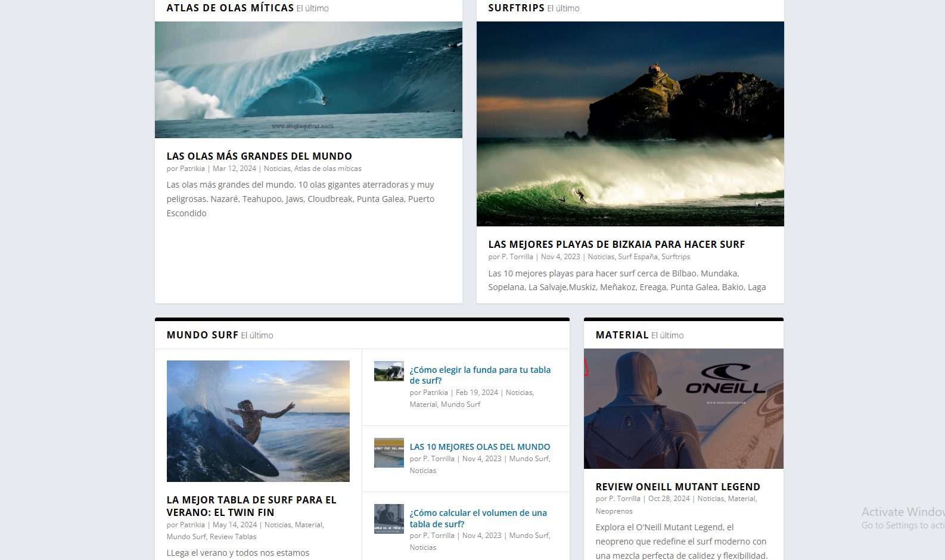Open 'Review Oneill Mutant Legend' headline
945x560 pixels.
tap(677, 487)
